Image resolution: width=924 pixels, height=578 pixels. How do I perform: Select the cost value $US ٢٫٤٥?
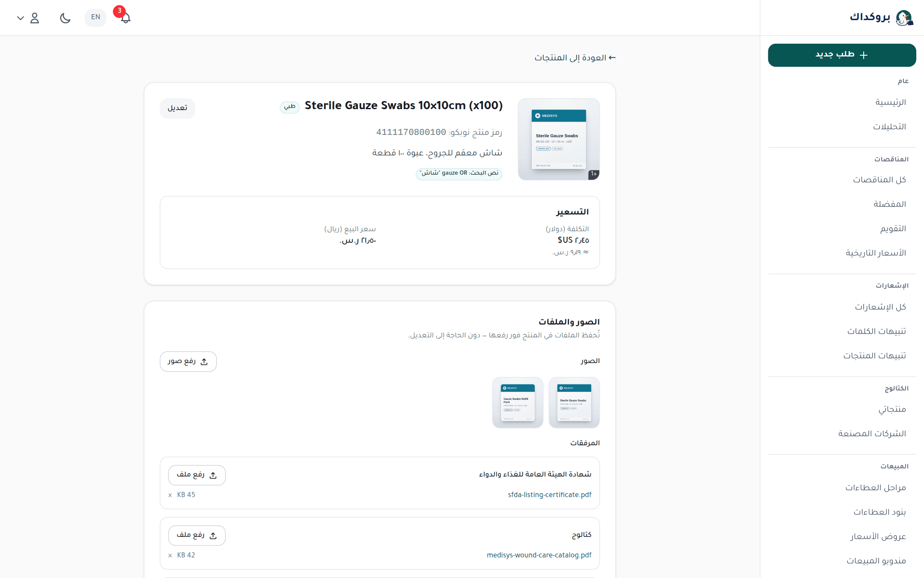[x=573, y=240]
